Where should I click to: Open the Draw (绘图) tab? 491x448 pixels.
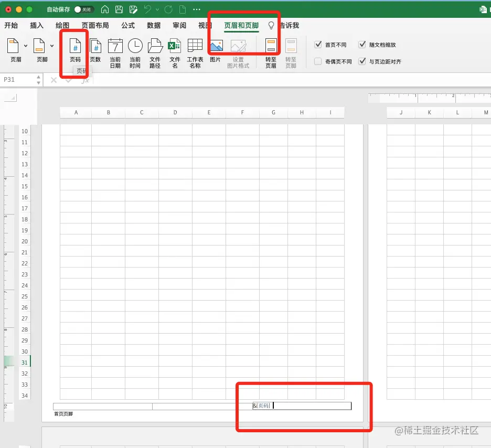62,25
